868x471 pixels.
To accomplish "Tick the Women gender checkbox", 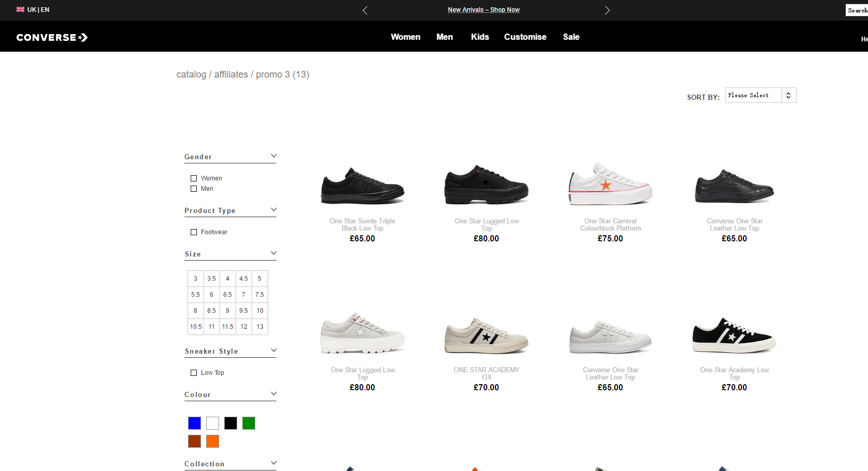I will pyautogui.click(x=194, y=178).
